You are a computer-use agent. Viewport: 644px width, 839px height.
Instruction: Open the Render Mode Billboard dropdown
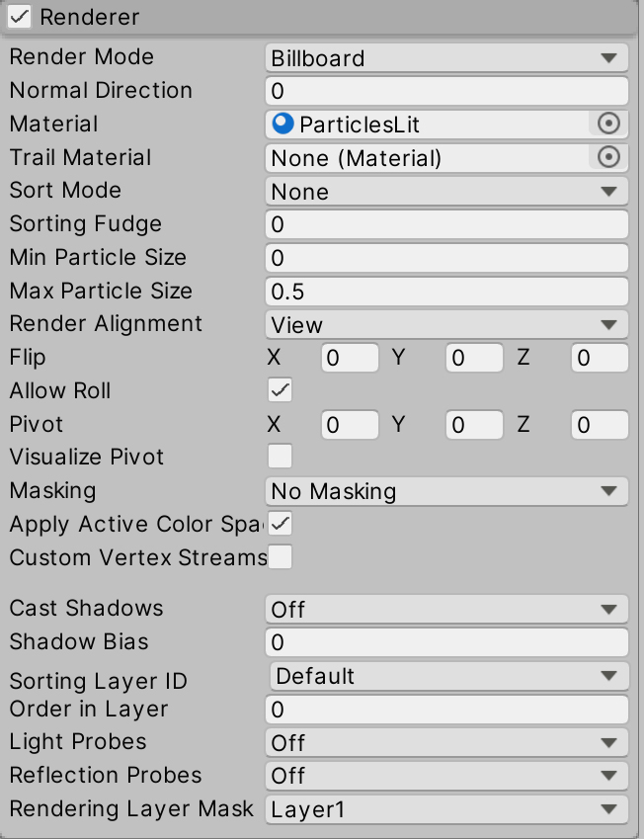(x=446, y=57)
